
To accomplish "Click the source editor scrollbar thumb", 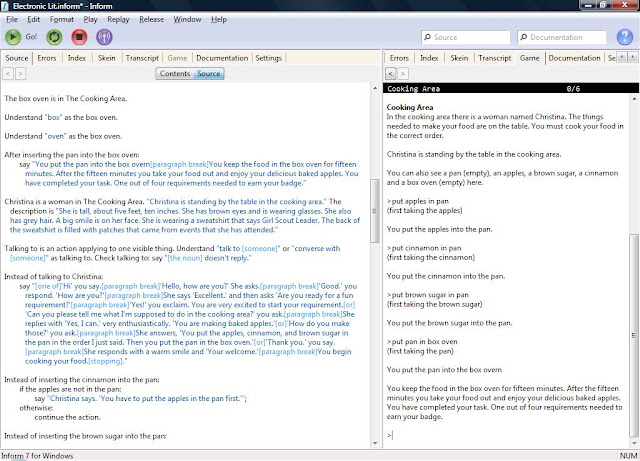I will click(374, 211).
